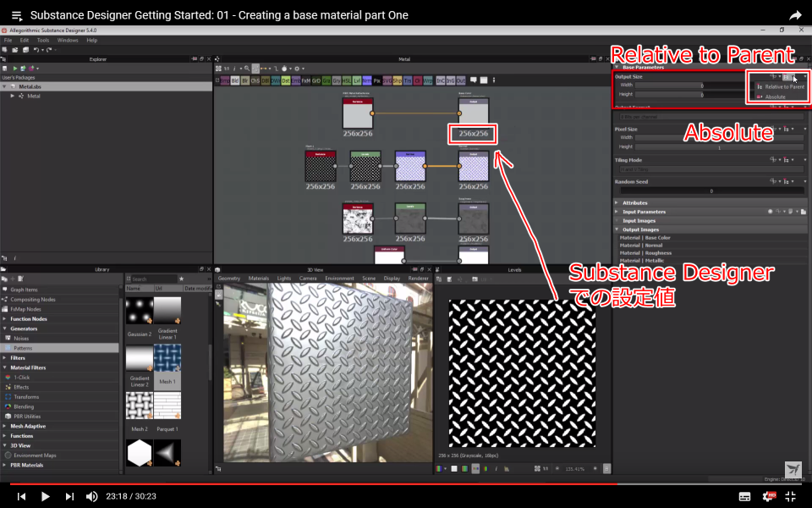Select Patterns in the library list
Image resolution: width=812 pixels, height=508 pixels.
coord(59,348)
